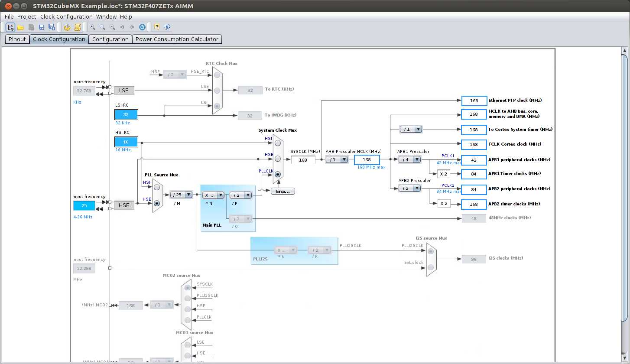Image resolution: width=630 pixels, height=364 pixels.
Task: Click the HSE oscillator block
Action: click(124, 205)
